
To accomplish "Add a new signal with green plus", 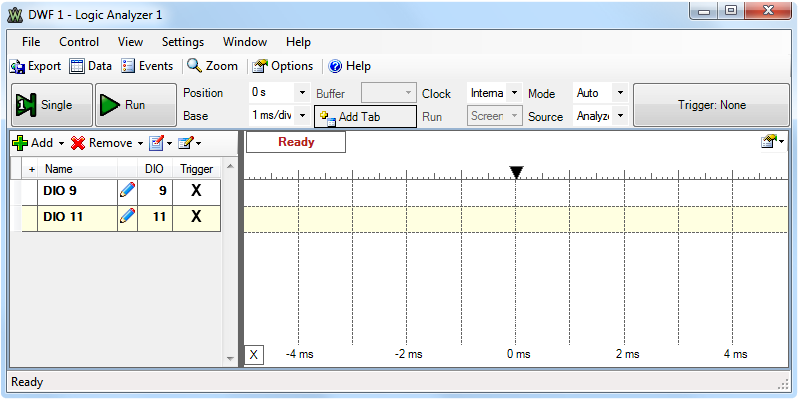I will [20, 143].
